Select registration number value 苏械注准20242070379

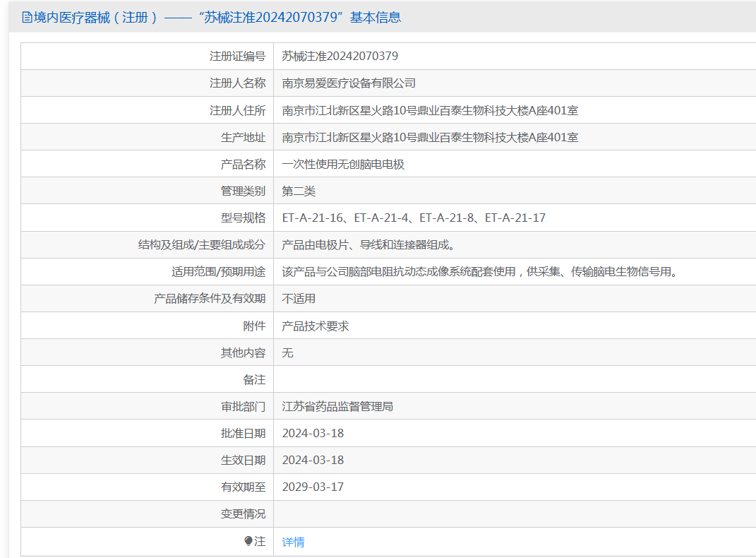[x=340, y=56]
